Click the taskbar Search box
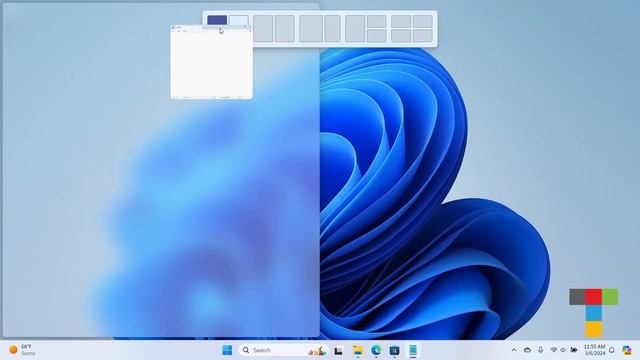The width and height of the screenshot is (640, 360). pos(283,350)
